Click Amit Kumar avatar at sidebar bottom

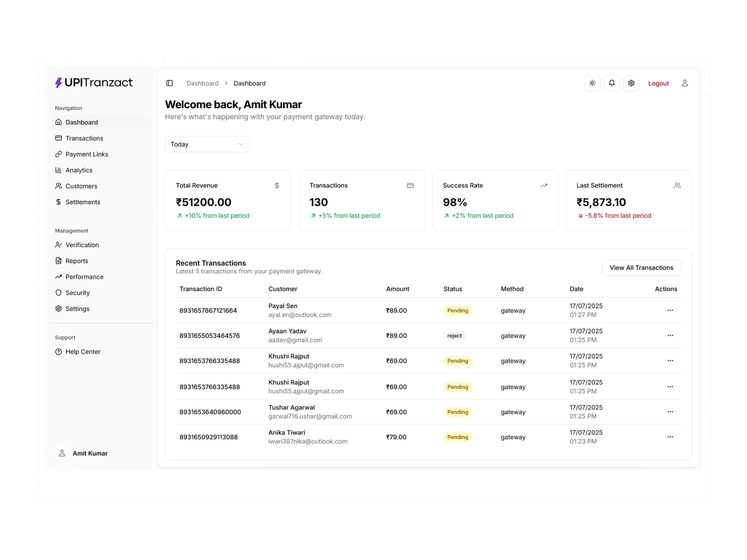tap(62, 453)
